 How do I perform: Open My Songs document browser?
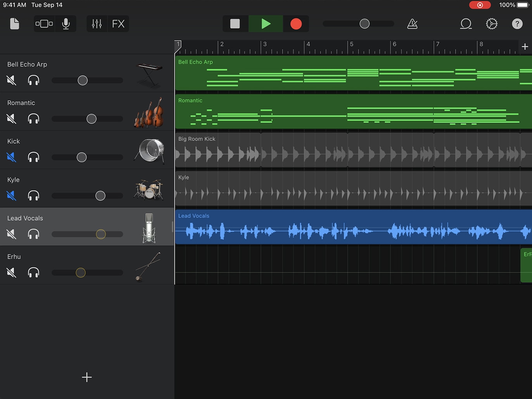pyautogui.click(x=14, y=24)
